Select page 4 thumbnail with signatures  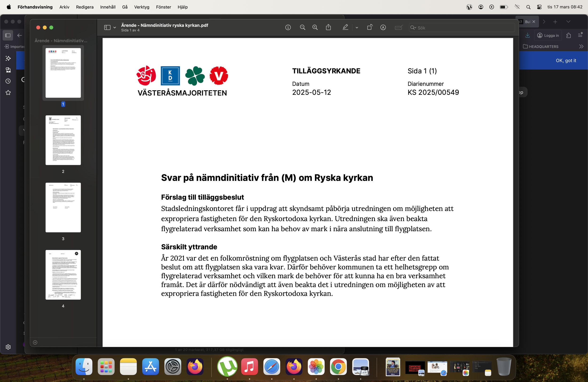pos(63,275)
